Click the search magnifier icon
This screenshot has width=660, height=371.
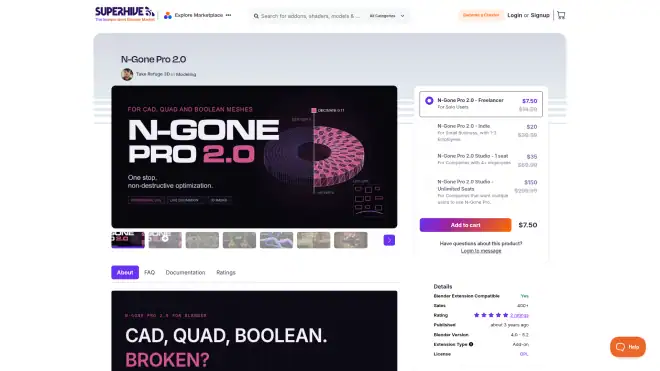[256, 16]
